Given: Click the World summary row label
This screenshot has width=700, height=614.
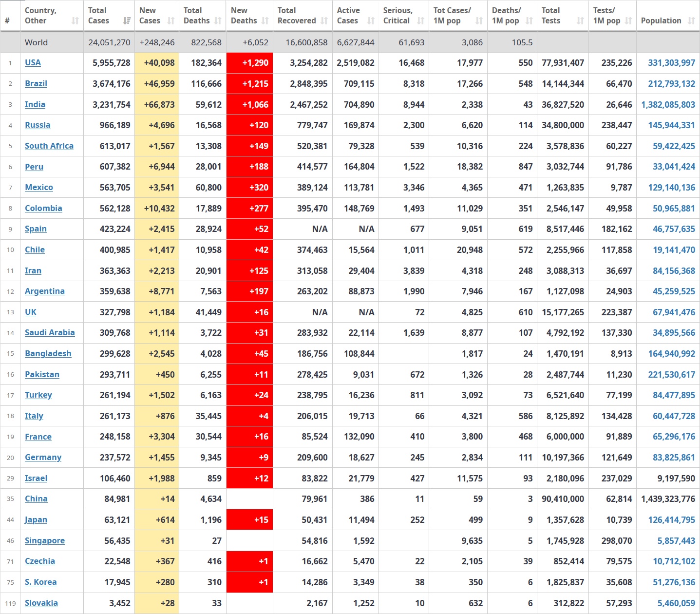Looking at the screenshot, I should (37, 42).
